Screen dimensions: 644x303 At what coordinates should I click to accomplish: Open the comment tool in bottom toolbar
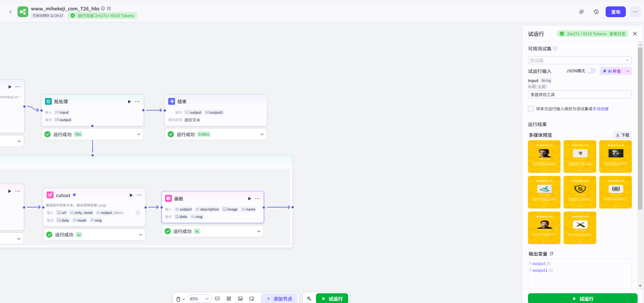click(x=217, y=299)
